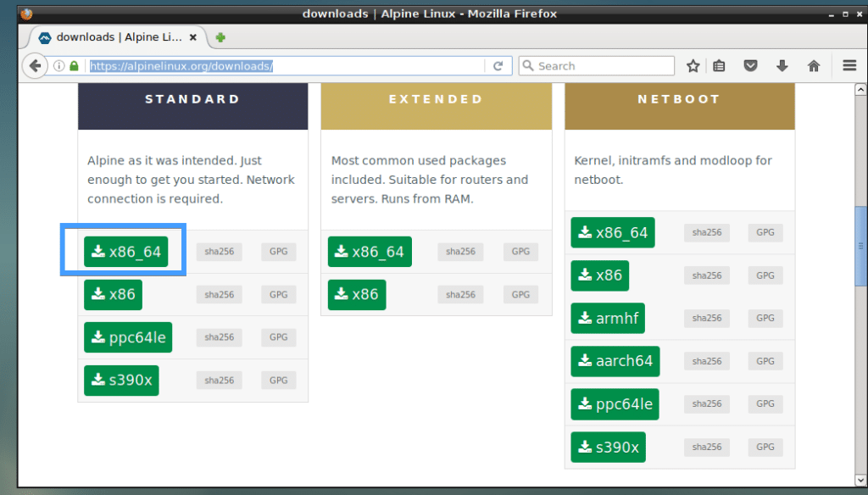Select the downloads Alpine Linux tab
The height and width of the screenshot is (495, 868).
pos(110,36)
